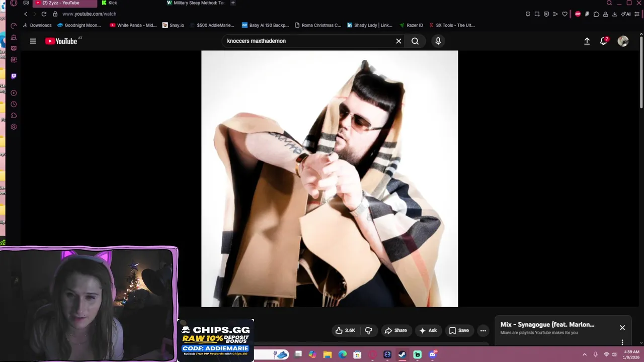
Task: Open File Explorer in the taskbar
Action: point(327,354)
